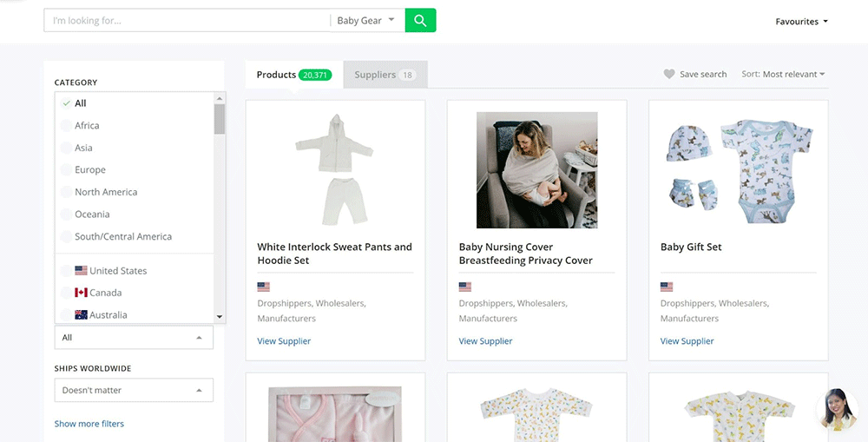Open the chat support avatar
The image size is (868, 442).
click(x=838, y=410)
